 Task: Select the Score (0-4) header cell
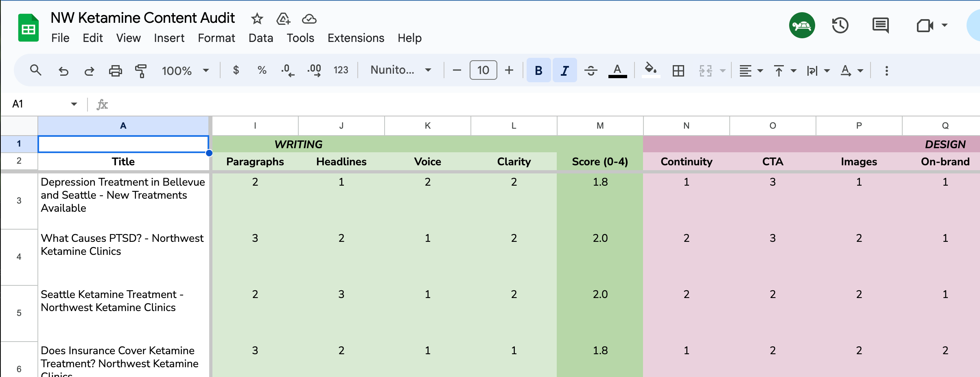[x=600, y=162]
